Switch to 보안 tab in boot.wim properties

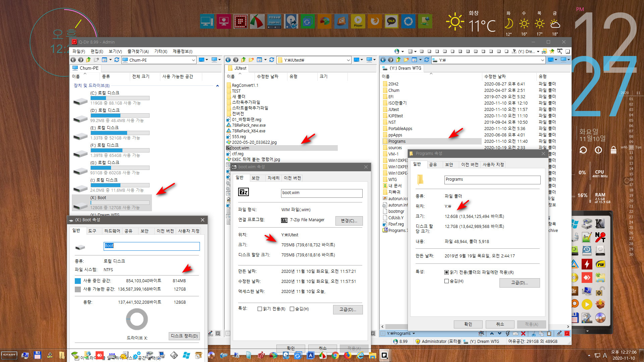[256, 178]
